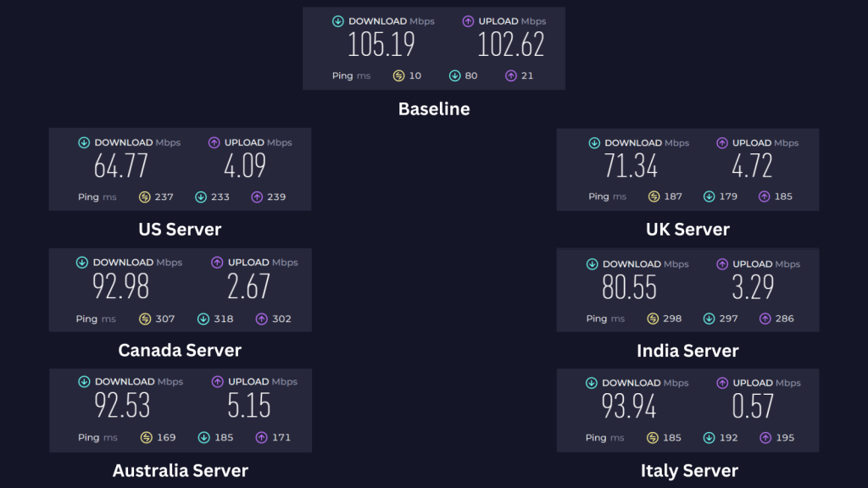Click the Italy upload value 0.57

point(753,407)
